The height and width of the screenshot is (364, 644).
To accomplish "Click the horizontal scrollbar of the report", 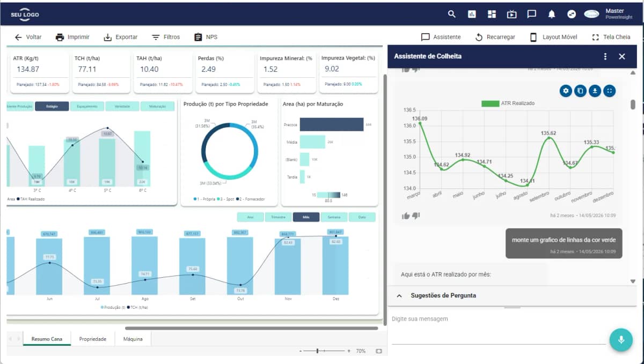I will point(252,328).
